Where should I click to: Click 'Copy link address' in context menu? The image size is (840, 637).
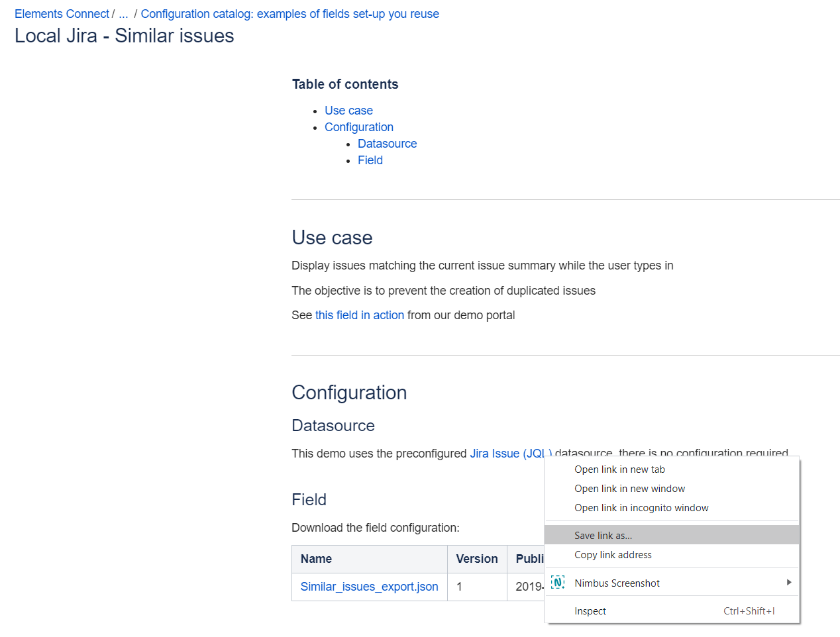[613, 555]
